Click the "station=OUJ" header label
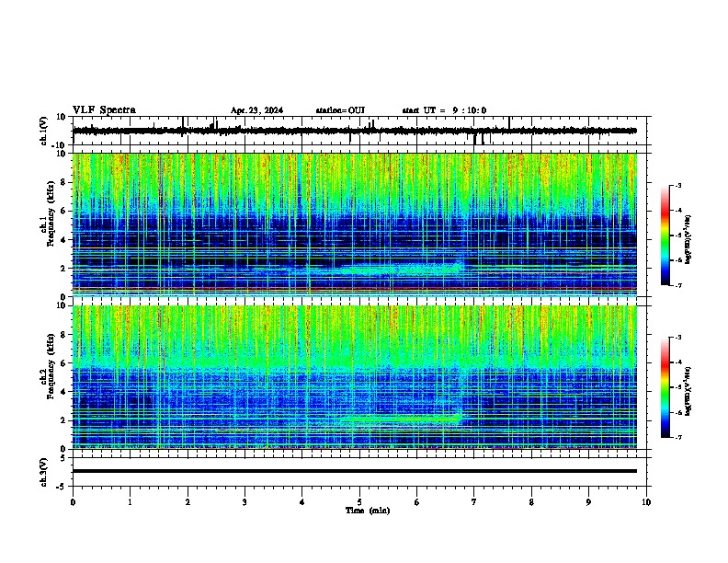The image size is (728, 563). pos(340,110)
